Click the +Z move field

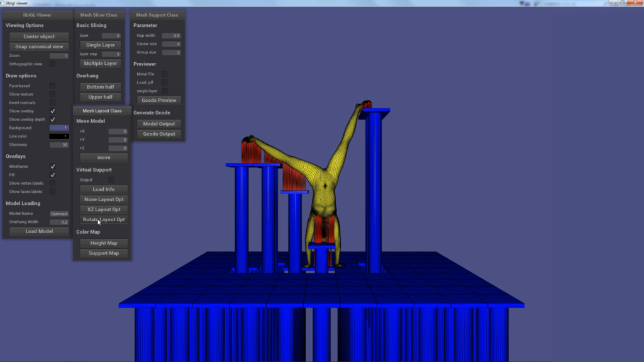(x=118, y=148)
